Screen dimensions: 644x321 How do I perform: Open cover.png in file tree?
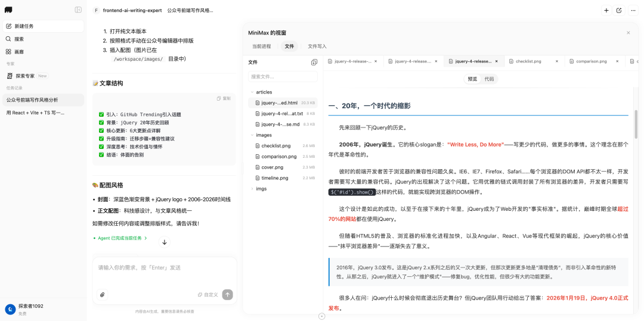tap(283, 167)
